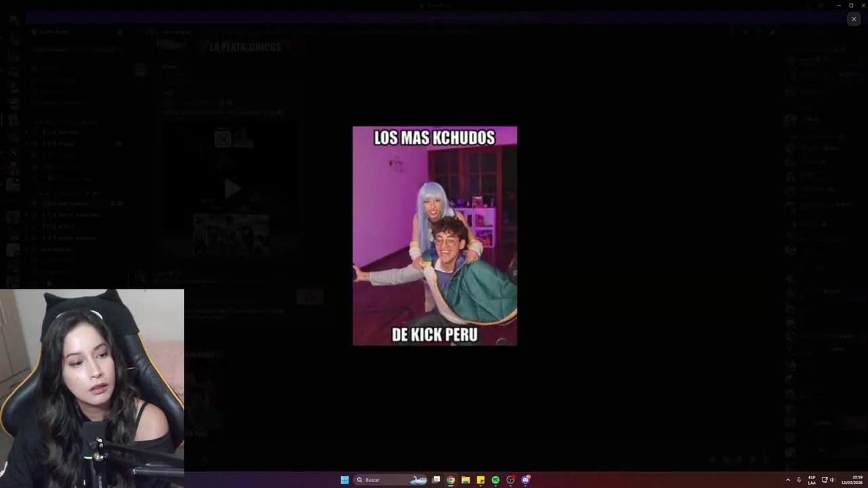Switch to OBS Studio on the taskbar
This screenshot has width=868, height=488.
click(x=511, y=480)
